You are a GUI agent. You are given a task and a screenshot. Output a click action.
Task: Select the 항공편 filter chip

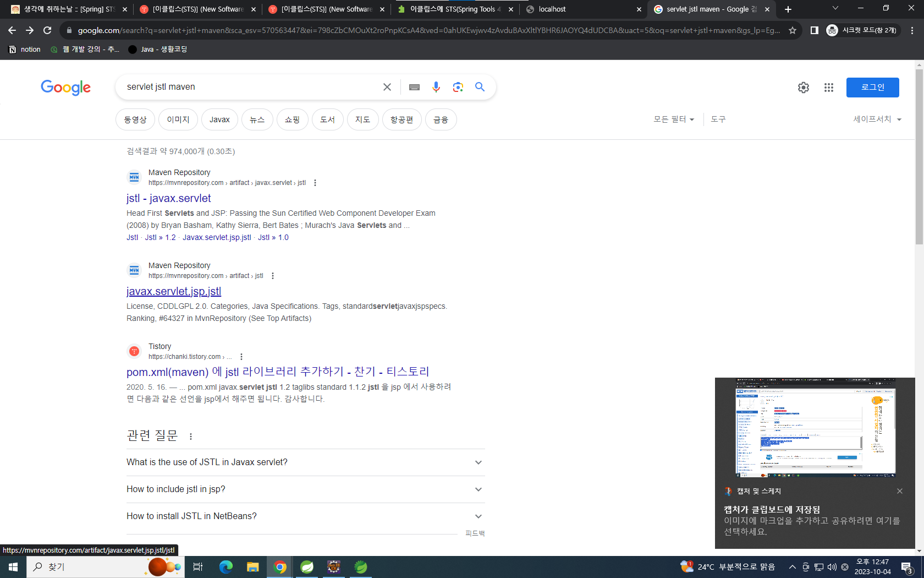pyautogui.click(x=402, y=119)
